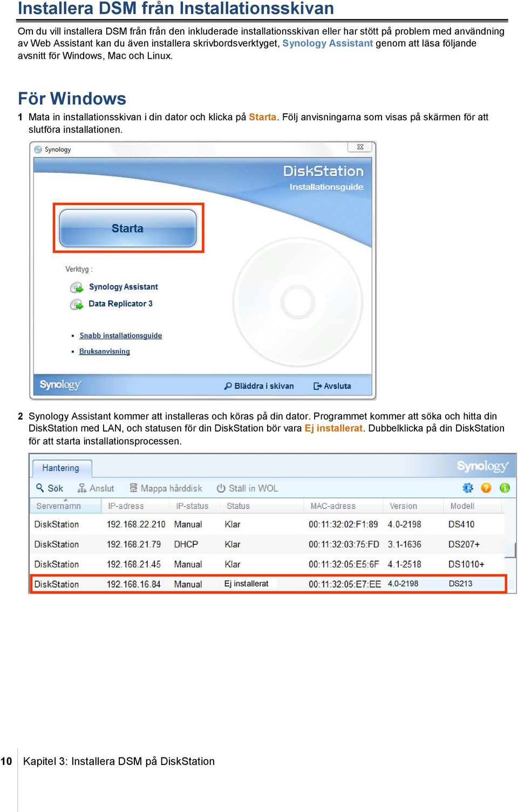The height and width of the screenshot is (812, 518).
Task: Click the search magnifier icon beside Sök
Action: coord(40,488)
